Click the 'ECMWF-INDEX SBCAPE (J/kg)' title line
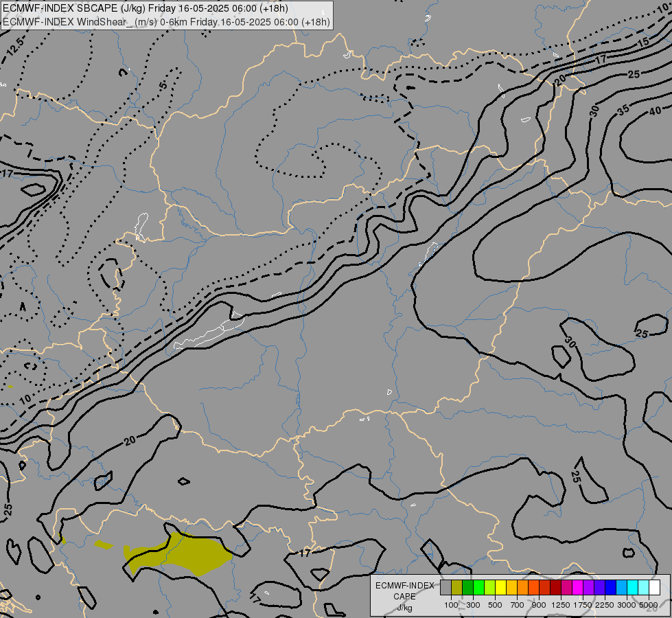Image resolution: width=672 pixels, height=618 pixels. 146,8
